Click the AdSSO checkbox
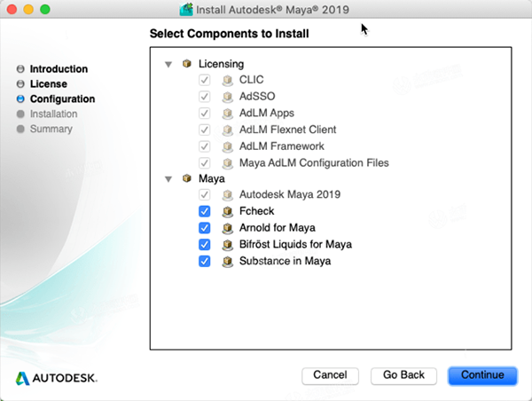This screenshot has width=532, height=401. click(x=204, y=97)
